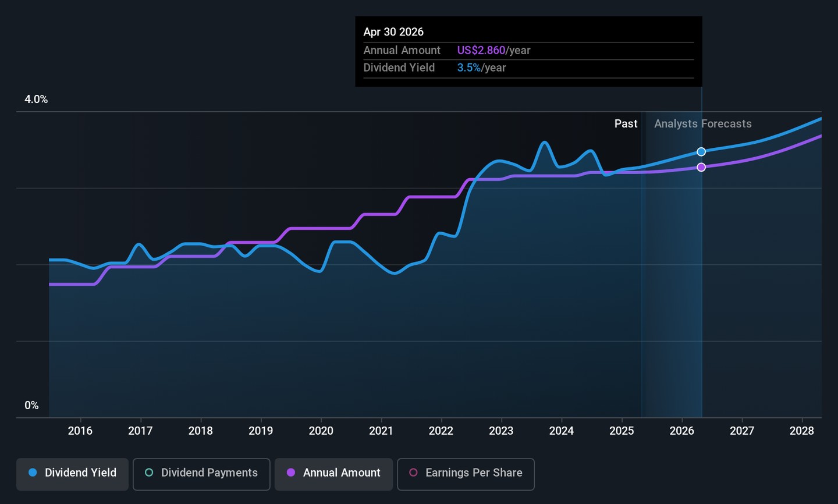Click the 4.0% y-axis label
The height and width of the screenshot is (504, 838).
36,100
